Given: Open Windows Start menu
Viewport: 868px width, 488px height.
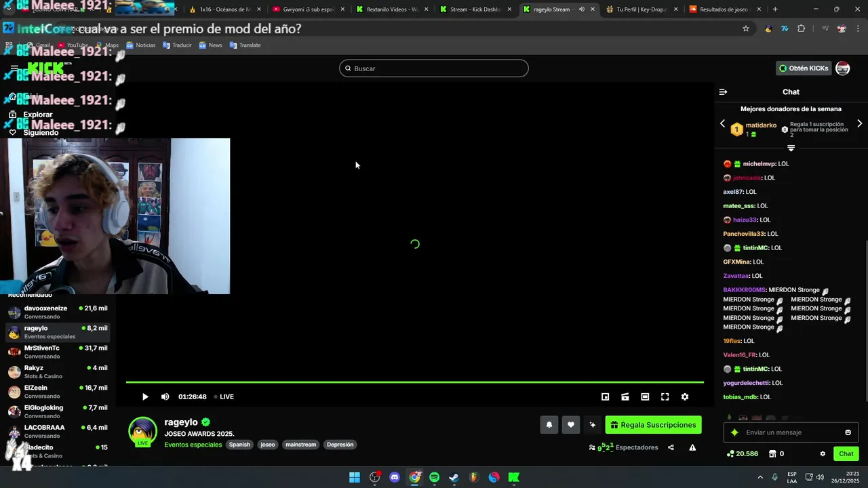Looking at the screenshot, I should pos(355,477).
